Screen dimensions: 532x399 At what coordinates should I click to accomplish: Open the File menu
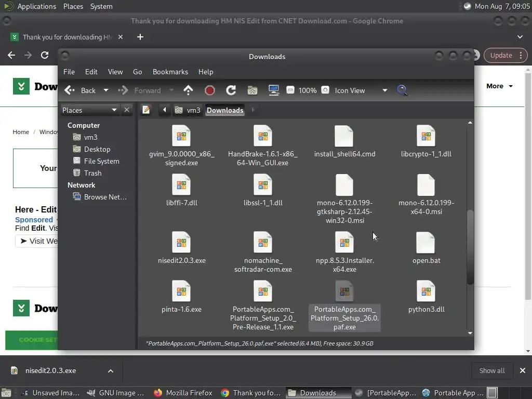click(69, 72)
